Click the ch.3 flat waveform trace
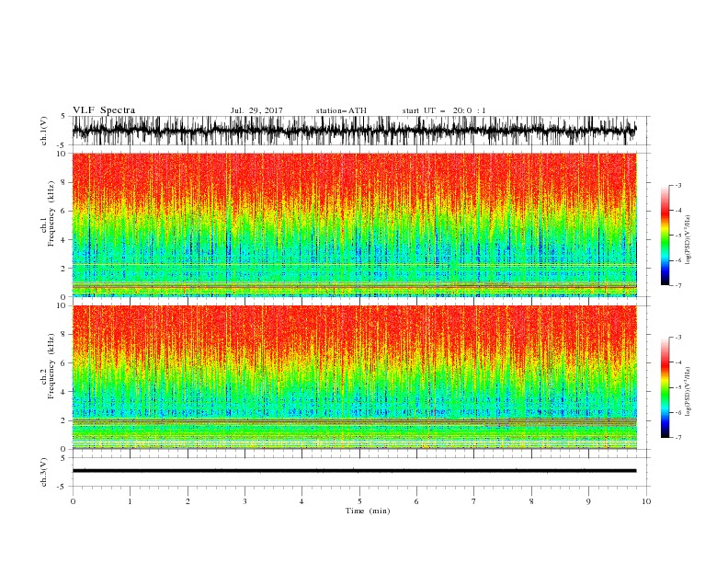The image size is (728, 563). coord(355,471)
